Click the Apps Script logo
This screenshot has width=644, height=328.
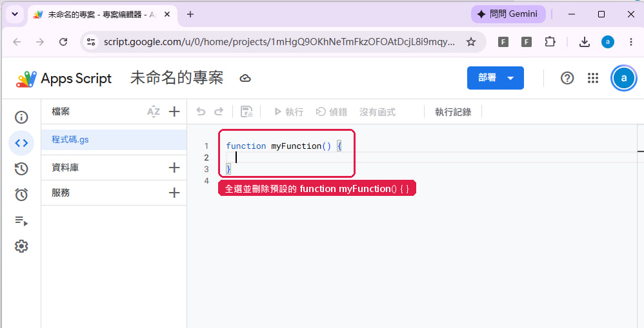pyautogui.click(x=64, y=79)
